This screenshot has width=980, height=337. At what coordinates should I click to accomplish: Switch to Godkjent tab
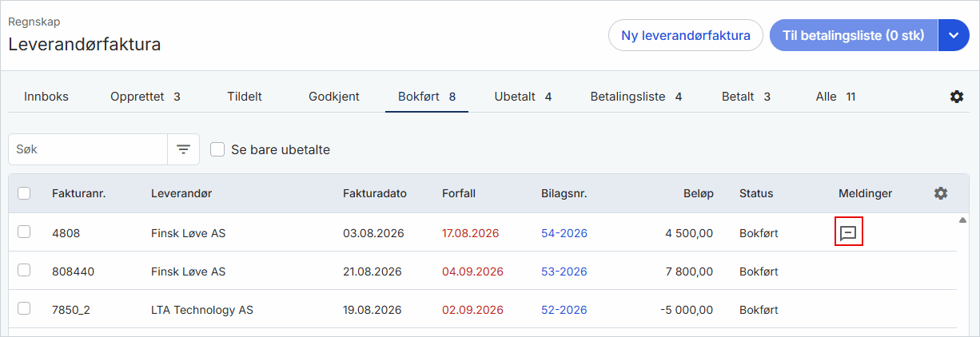click(334, 97)
